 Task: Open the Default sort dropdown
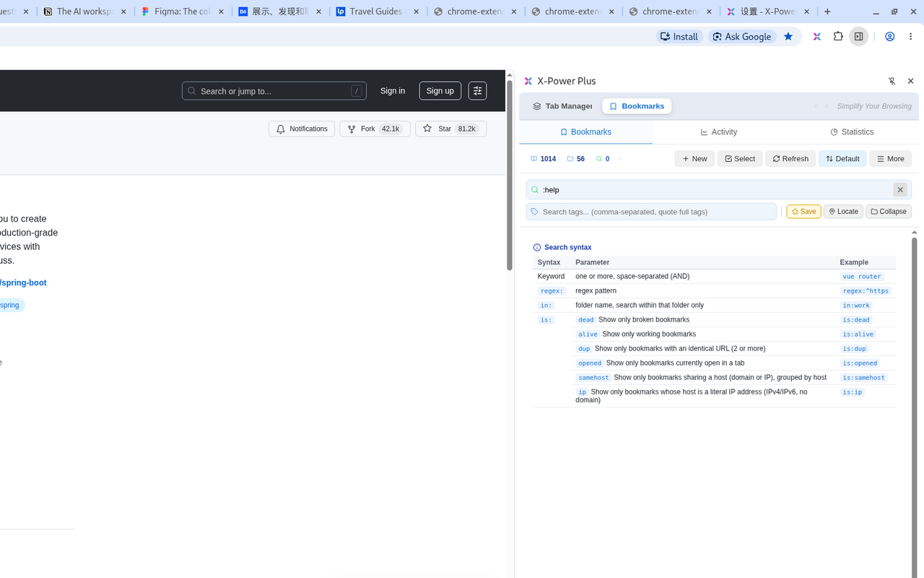click(842, 159)
